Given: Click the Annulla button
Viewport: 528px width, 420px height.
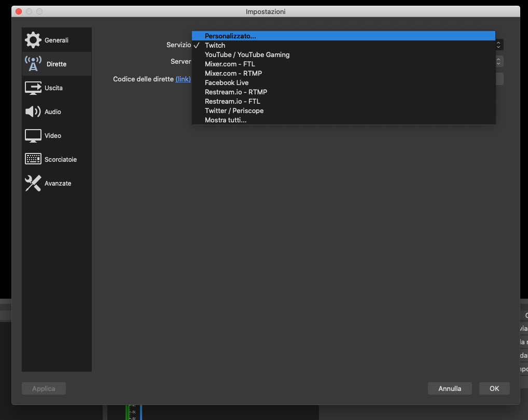Looking at the screenshot, I should pyautogui.click(x=450, y=388).
